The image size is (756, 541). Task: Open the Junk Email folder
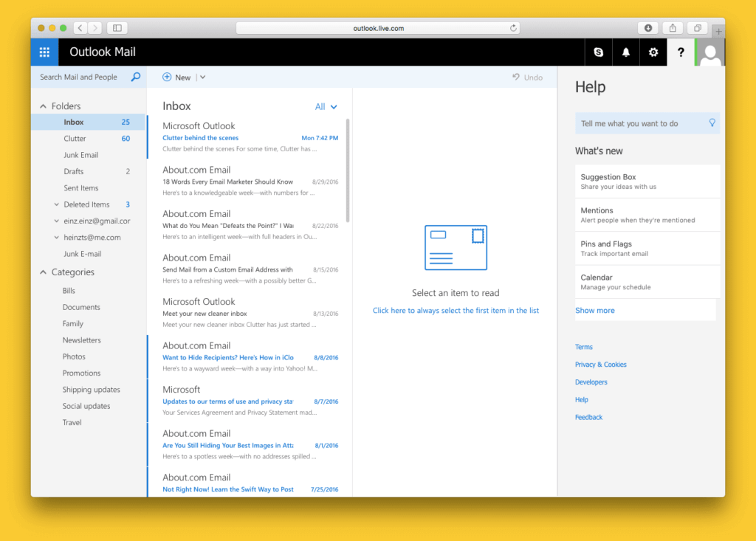click(89, 155)
